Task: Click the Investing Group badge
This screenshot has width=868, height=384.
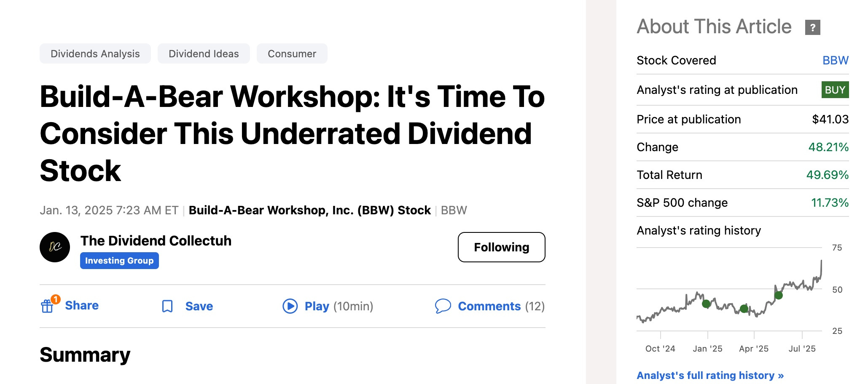Action: 119,261
